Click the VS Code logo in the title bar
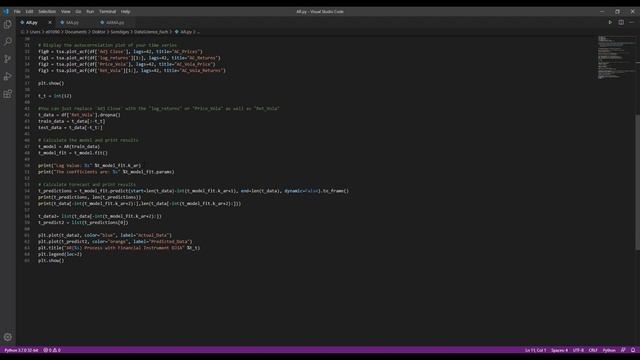The width and height of the screenshot is (640, 360). coord(6,11)
